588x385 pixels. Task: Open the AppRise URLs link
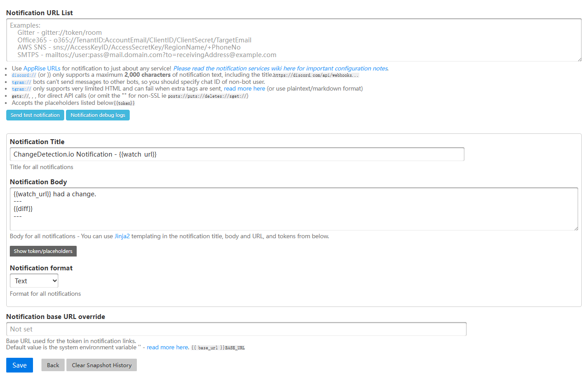[41, 68]
